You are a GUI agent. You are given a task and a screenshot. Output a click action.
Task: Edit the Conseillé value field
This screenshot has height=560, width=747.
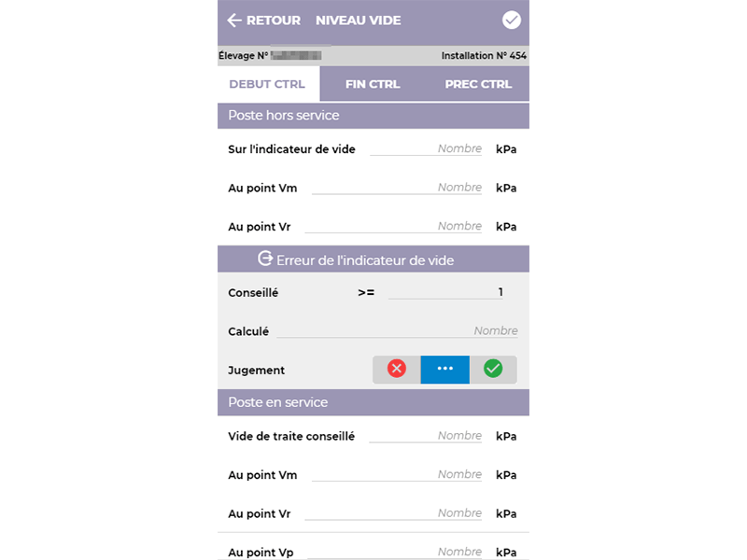point(445,292)
